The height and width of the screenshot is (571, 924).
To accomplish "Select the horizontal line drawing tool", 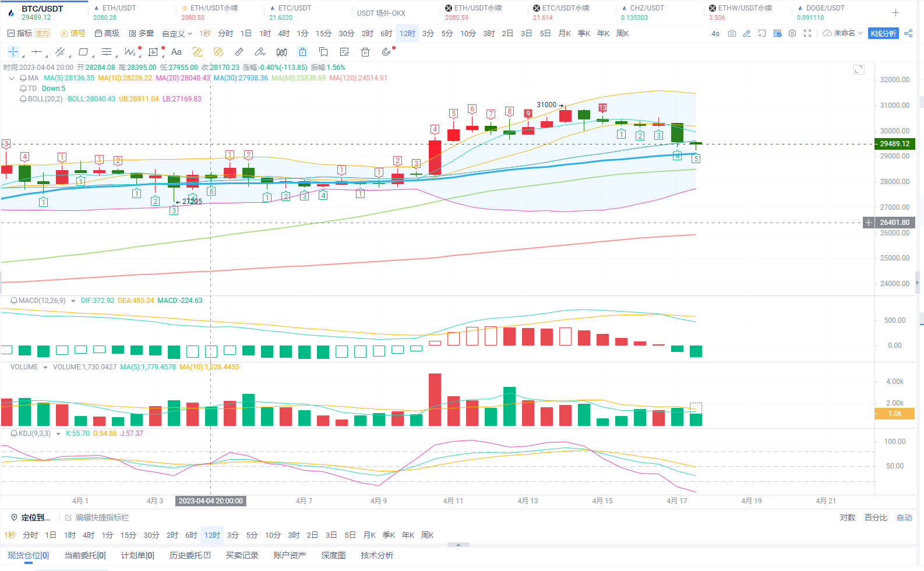I will click(37, 52).
